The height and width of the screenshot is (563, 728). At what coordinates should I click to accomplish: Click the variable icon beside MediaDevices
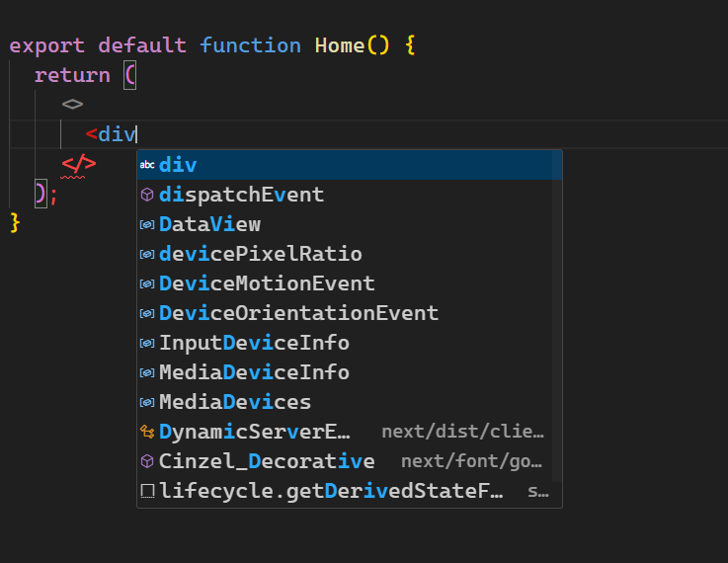[x=147, y=403]
